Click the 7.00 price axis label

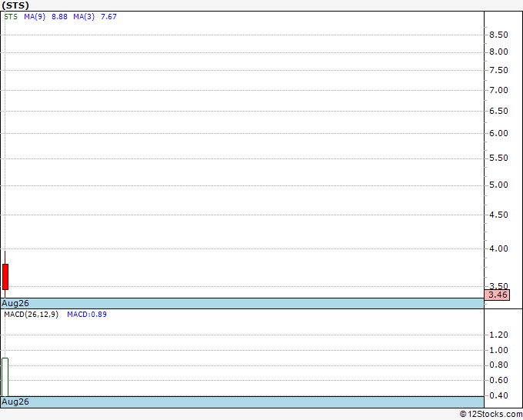tap(498, 90)
